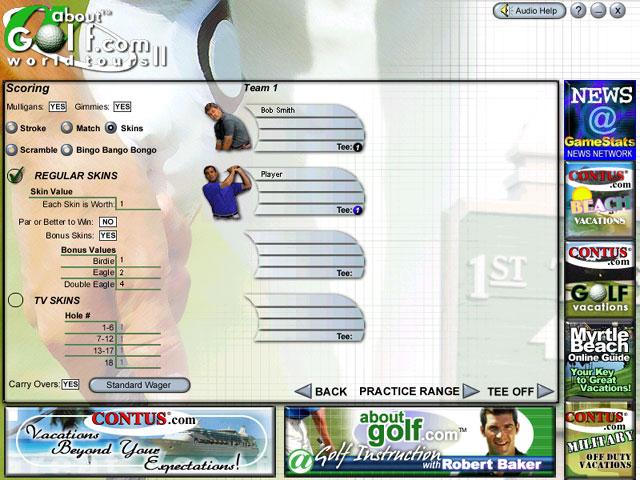Open the GameStats News Network banner
The image size is (640, 480).
(597, 120)
